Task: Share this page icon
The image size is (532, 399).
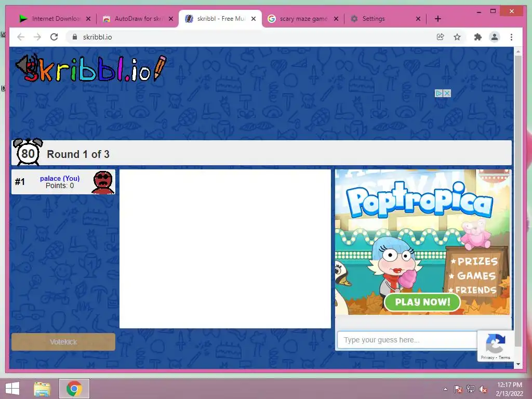Action: click(441, 37)
